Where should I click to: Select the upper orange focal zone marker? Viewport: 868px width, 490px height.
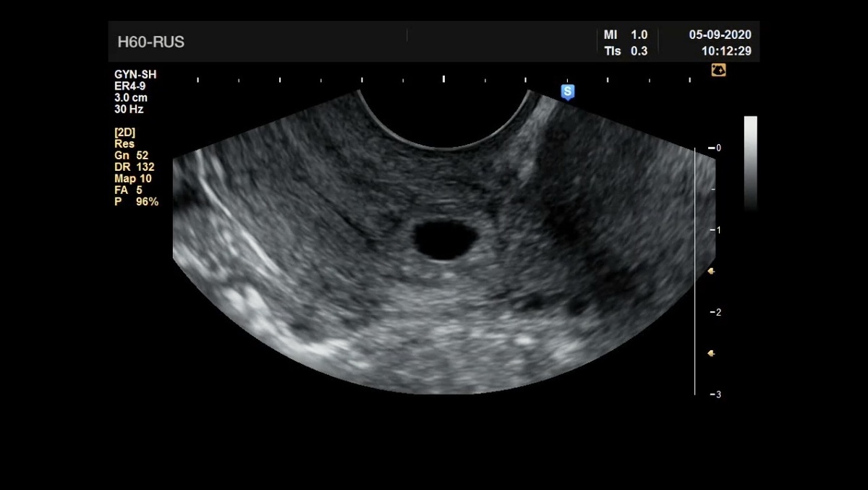[x=711, y=271]
